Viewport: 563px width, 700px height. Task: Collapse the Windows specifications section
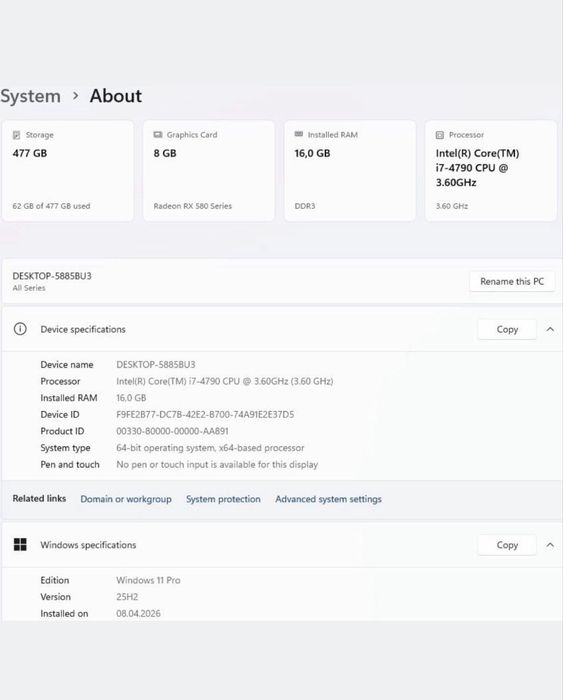pyautogui.click(x=550, y=545)
